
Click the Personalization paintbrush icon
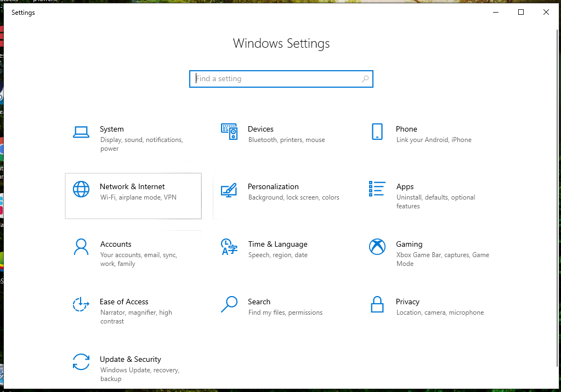click(x=229, y=190)
